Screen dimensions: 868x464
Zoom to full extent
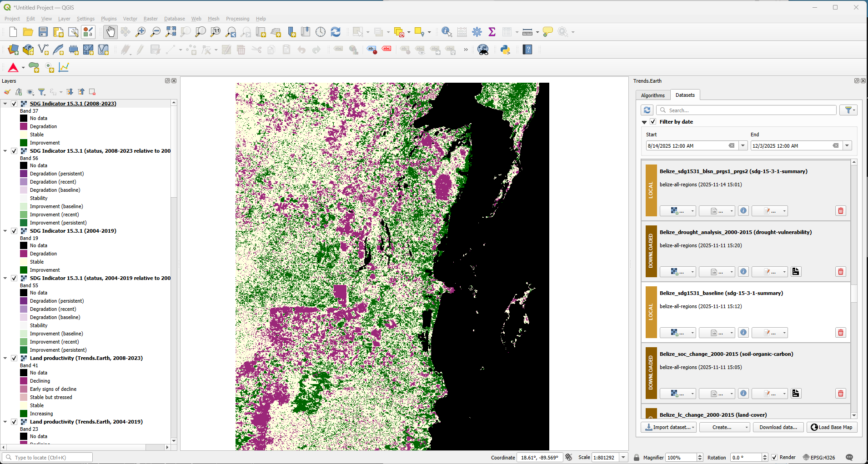coord(171,32)
